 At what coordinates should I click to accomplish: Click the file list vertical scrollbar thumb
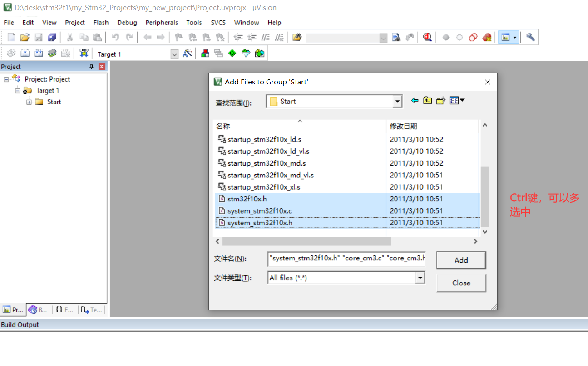[x=485, y=196]
